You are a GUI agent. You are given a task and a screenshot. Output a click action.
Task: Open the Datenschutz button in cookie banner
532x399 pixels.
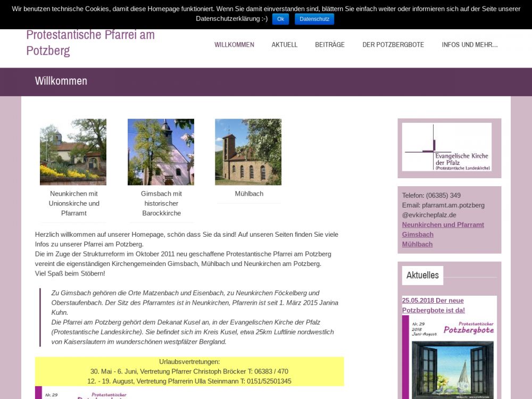point(314,19)
